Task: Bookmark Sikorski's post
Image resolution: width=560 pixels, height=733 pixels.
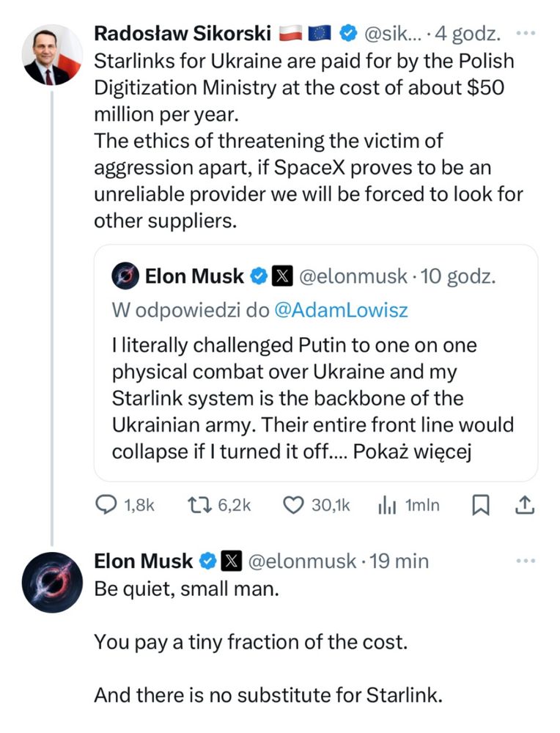Action: click(481, 504)
